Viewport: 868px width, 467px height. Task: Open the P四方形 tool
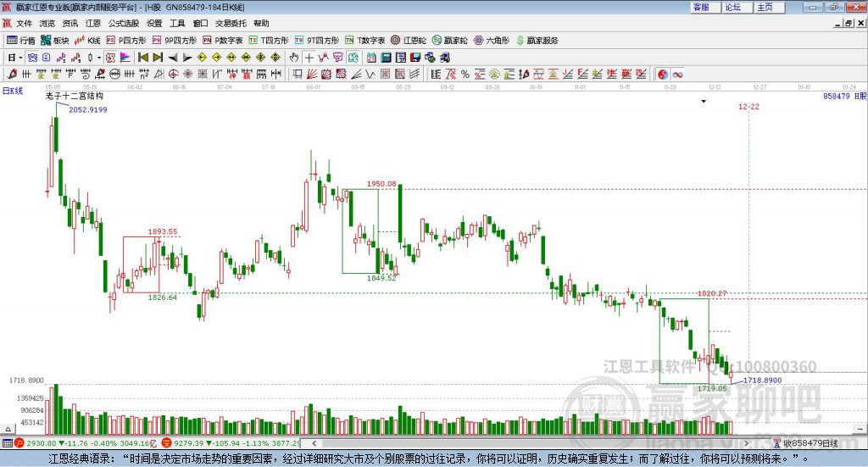[126, 41]
